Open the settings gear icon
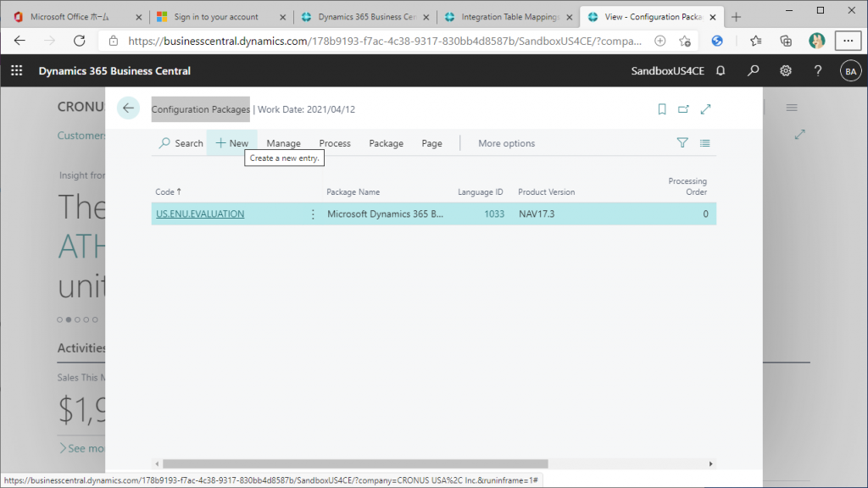The width and height of the screenshot is (868, 488). 786,71
